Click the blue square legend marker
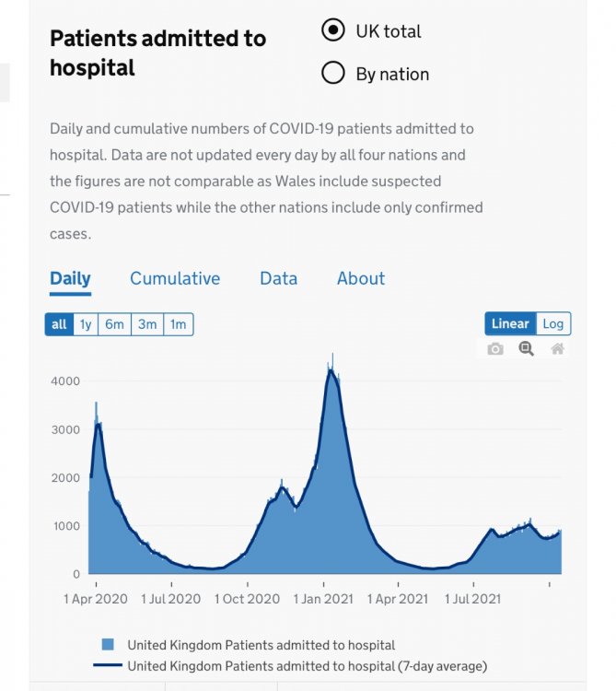This screenshot has width=616, height=691. [x=108, y=645]
